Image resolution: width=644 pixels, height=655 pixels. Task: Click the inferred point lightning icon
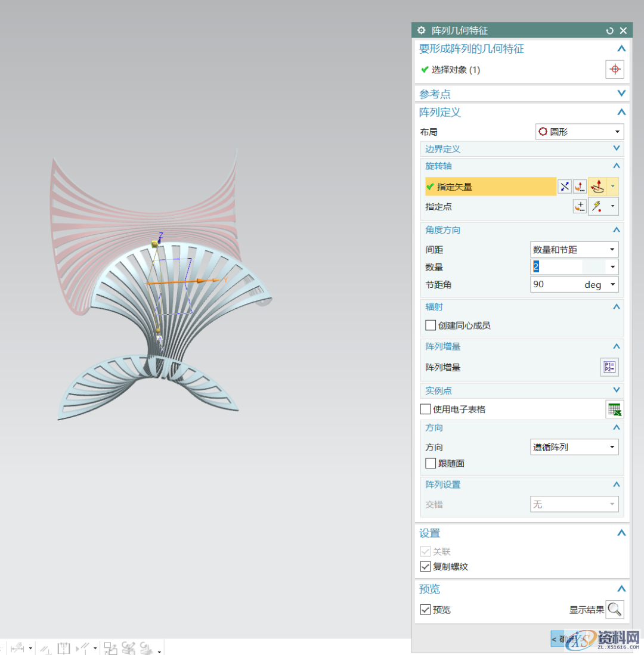click(x=597, y=207)
